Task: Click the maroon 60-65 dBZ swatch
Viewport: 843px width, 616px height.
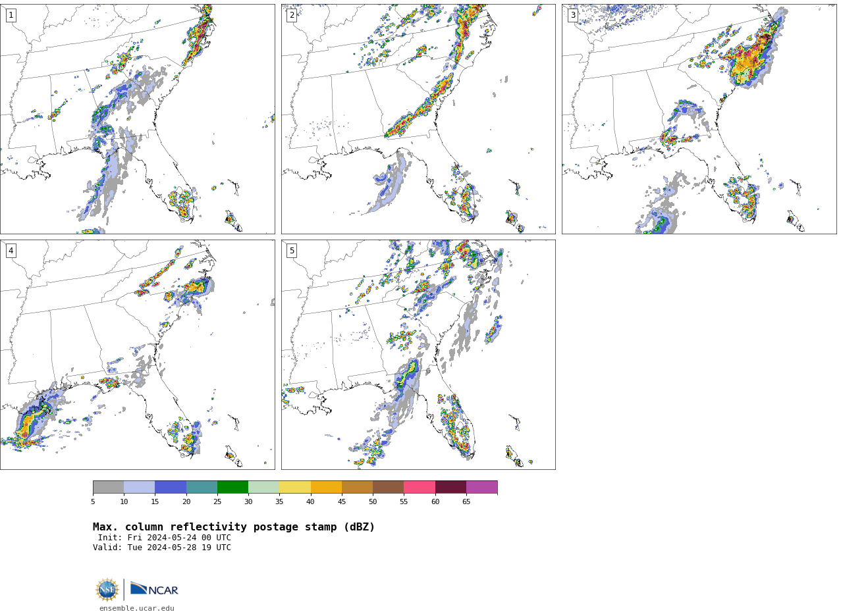Action: [450, 487]
